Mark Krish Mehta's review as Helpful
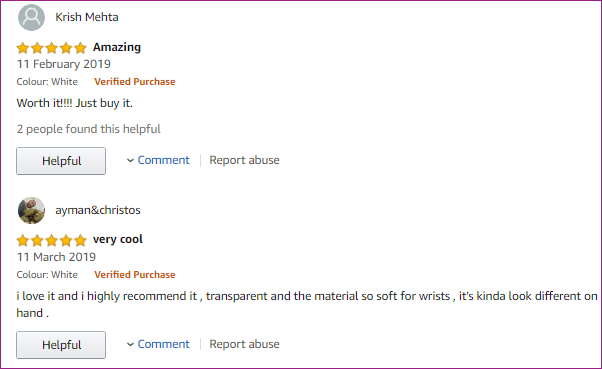Viewport: 602px width, 369px height. click(61, 161)
